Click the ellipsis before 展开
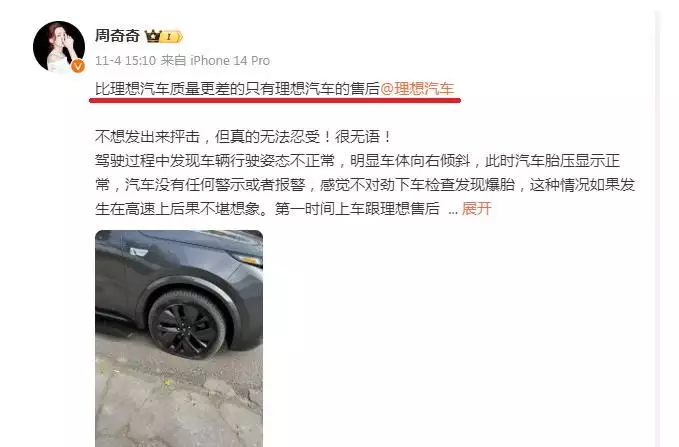 click(453, 211)
